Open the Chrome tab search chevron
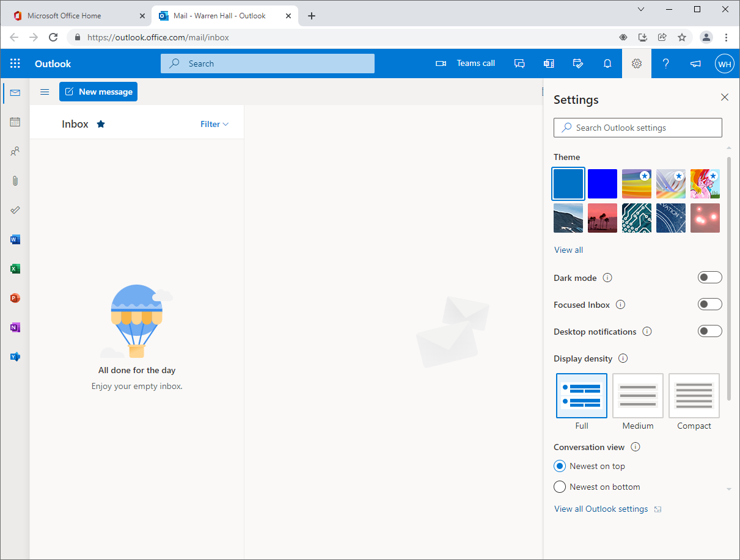The height and width of the screenshot is (560, 740). click(x=641, y=9)
